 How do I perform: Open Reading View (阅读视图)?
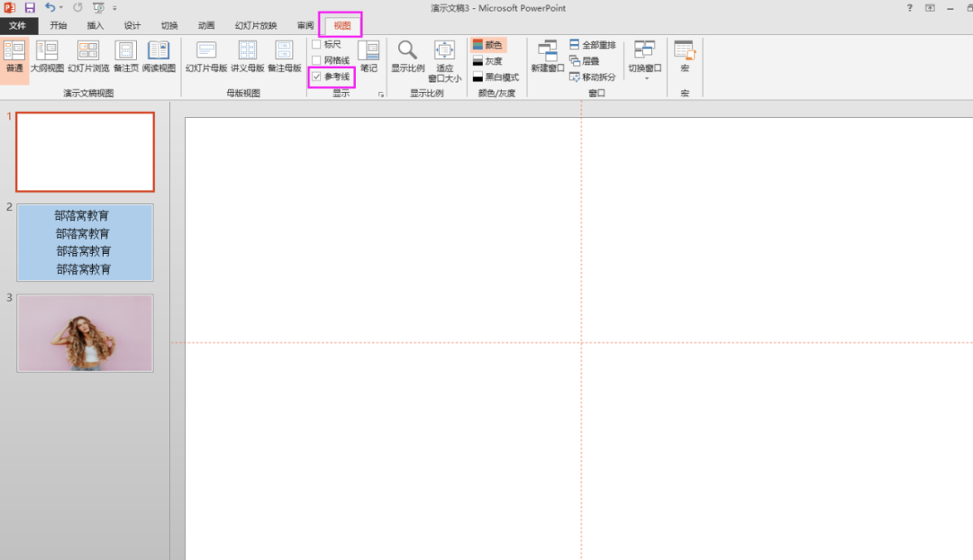tap(159, 56)
